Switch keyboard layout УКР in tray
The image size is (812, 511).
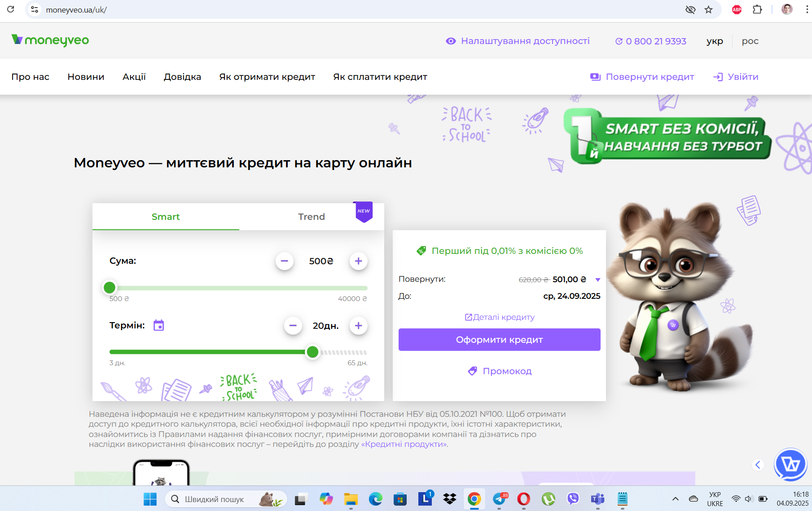tap(715, 499)
